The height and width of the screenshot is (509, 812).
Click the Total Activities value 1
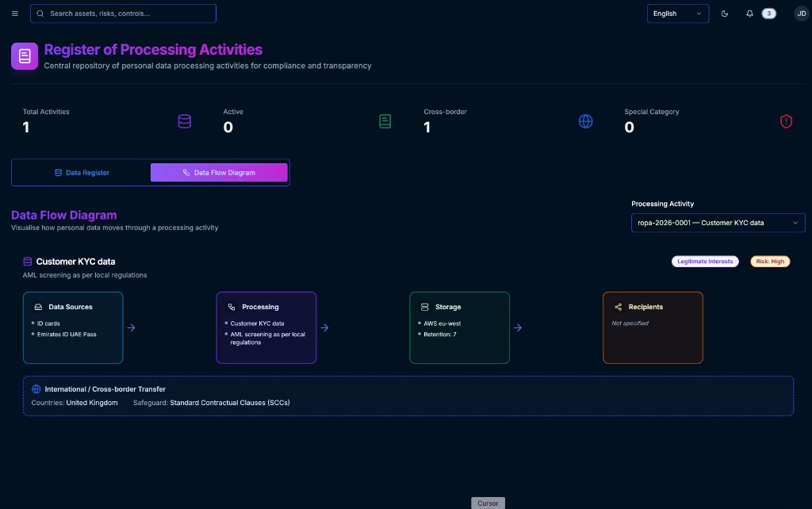(26, 128)
